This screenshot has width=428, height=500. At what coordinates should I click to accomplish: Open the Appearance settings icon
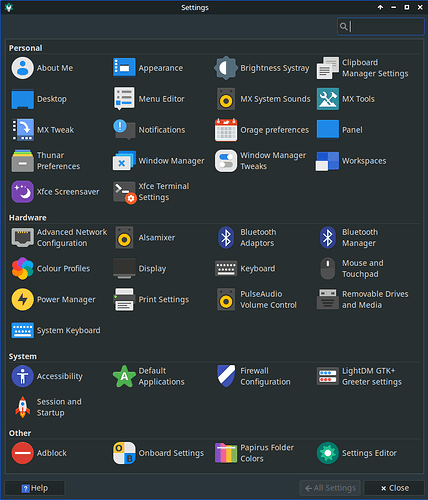[124, 68]
